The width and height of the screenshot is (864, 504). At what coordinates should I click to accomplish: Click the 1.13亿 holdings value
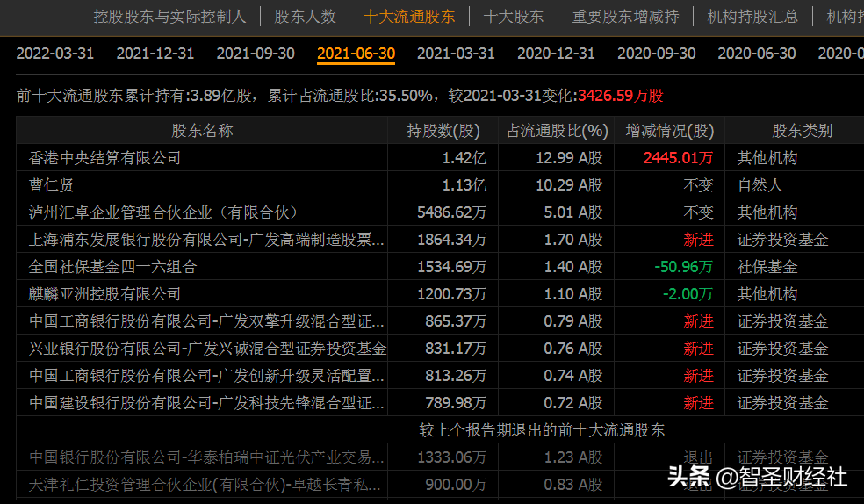point(464,185)
